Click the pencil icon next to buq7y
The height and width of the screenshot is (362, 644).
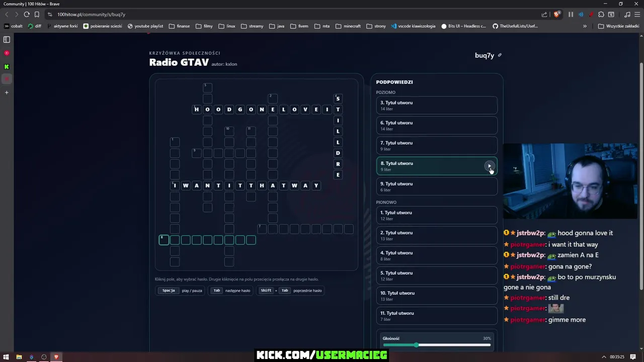pyautogui.click(x=500, y=55)
